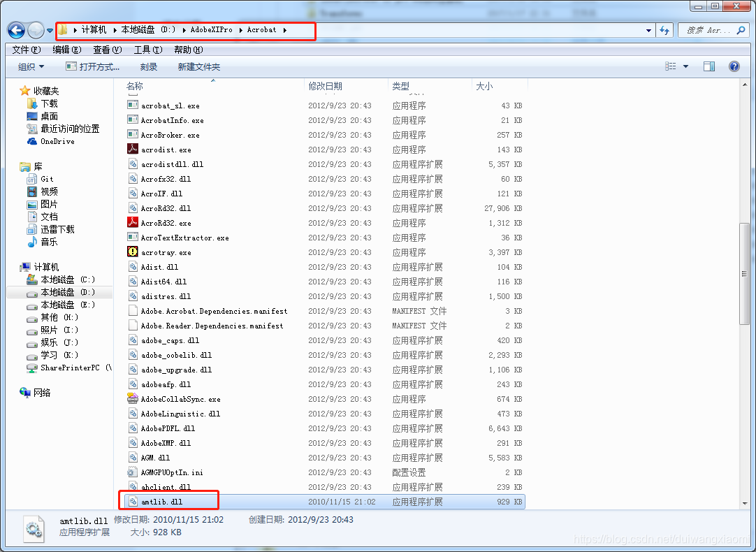Click the 打开方式... button

coord(92,66)
